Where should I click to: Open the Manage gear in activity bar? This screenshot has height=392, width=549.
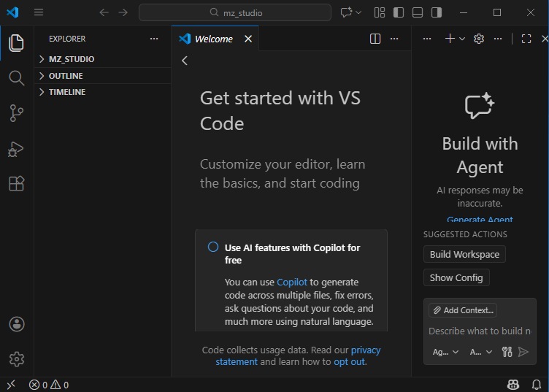click(17, 359)
